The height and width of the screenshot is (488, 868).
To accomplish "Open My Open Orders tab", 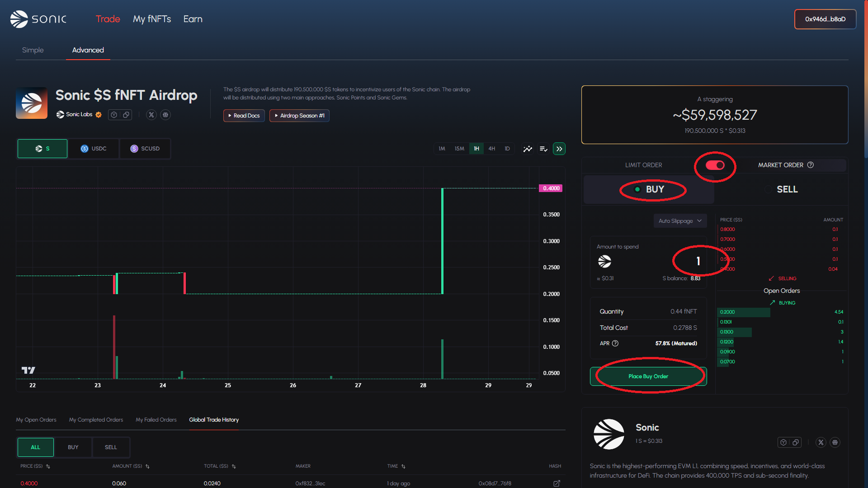I will coord(36,420).
